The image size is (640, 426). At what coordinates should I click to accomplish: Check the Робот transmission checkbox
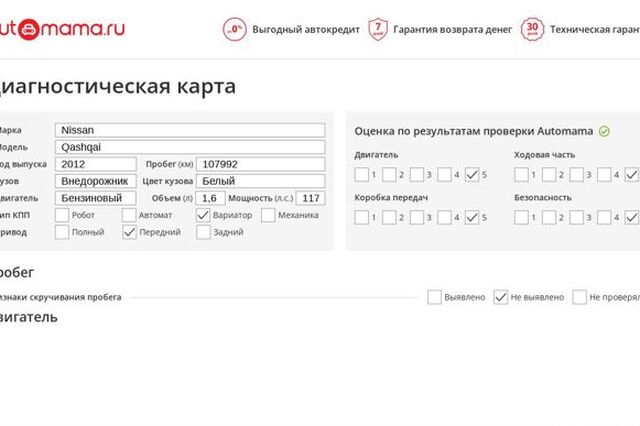(x=62, y=215)
